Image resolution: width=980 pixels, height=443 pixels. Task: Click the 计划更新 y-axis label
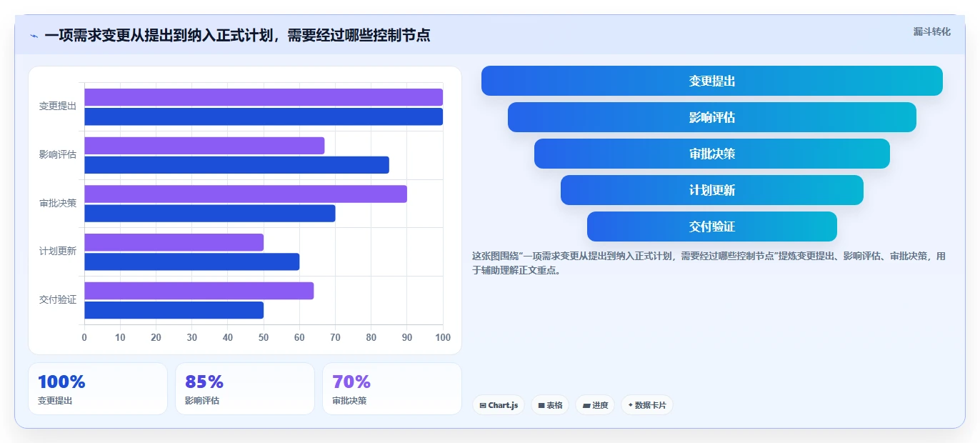[x=58, y=251]
